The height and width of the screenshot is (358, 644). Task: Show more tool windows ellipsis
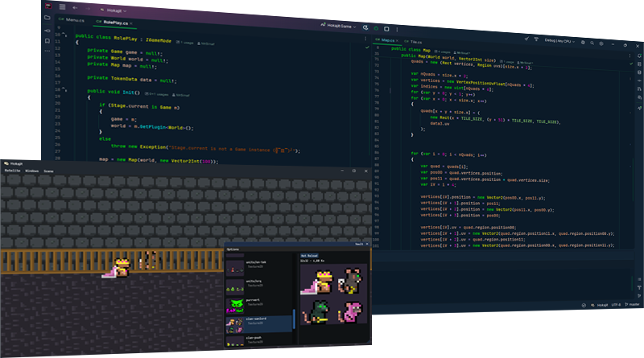click(x=47, y=51)
